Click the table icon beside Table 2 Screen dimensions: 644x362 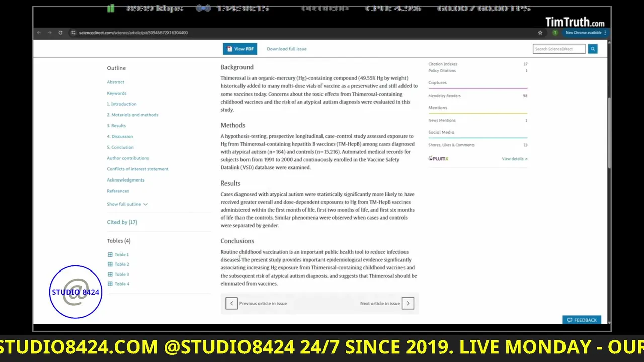pos(110,264)
